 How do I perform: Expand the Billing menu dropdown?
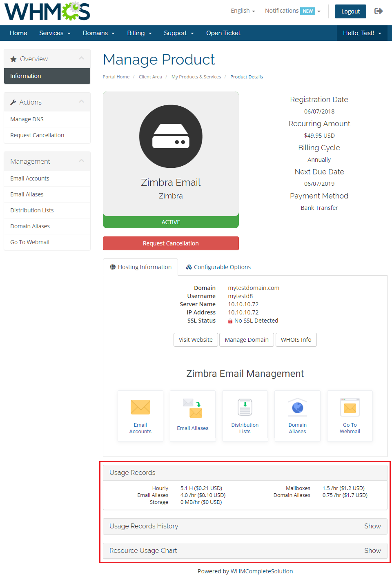[x=139, y=33]
